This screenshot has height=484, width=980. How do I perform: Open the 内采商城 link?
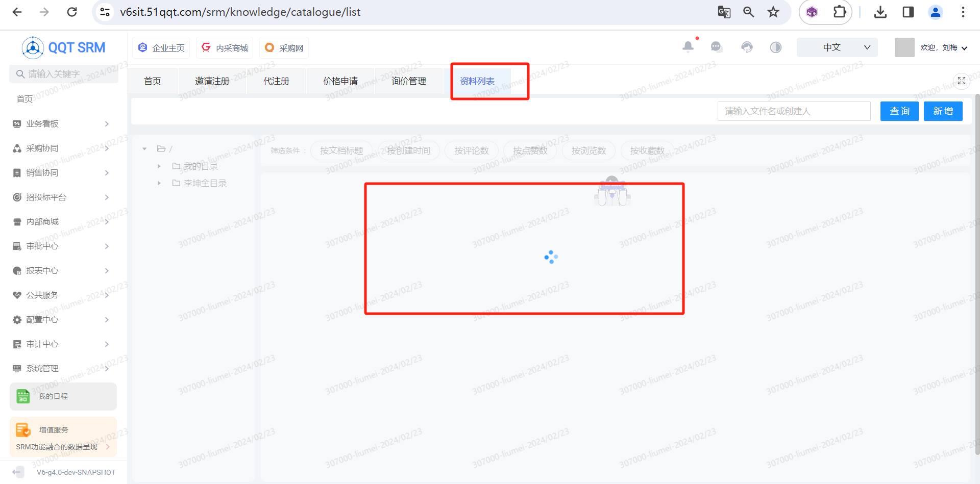(225, 48)
